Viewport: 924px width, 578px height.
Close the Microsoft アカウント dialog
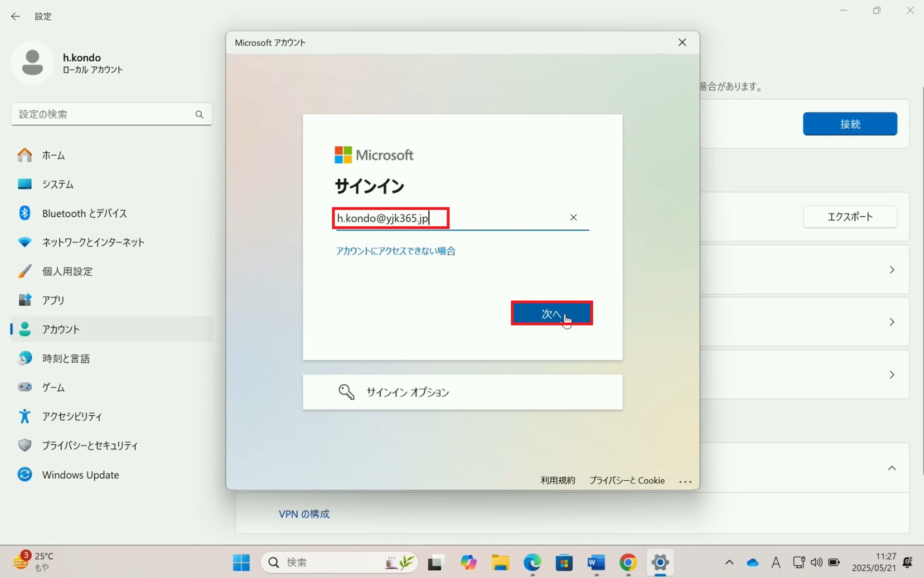(682, 42)
